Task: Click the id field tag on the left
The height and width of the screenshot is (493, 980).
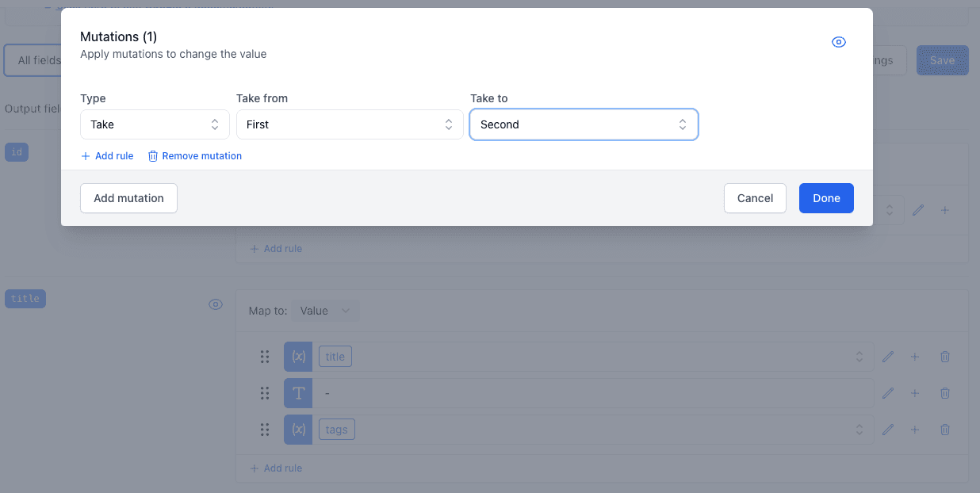Action: (x=16, y=151)
